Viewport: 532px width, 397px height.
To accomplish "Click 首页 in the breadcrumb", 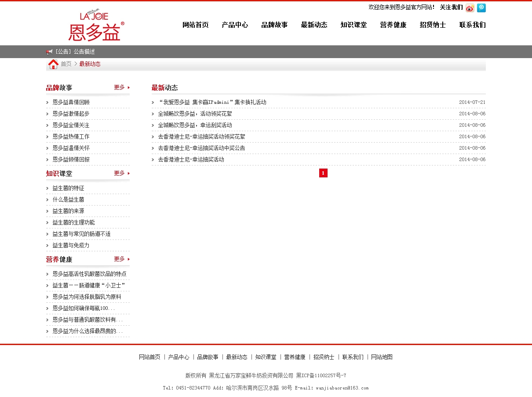I will (66, 64).
